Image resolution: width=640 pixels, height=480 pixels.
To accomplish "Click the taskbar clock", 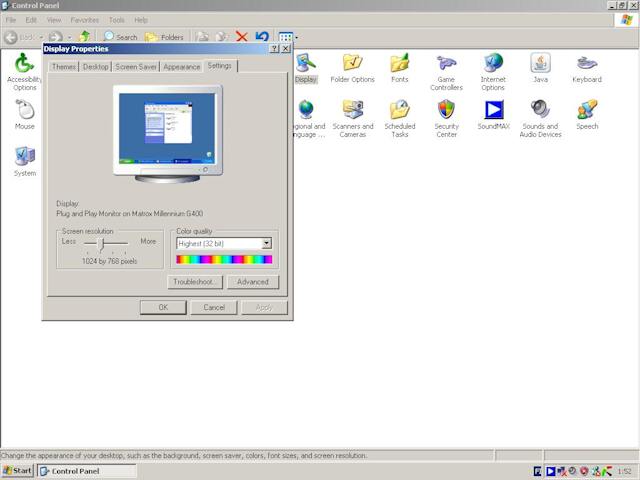I will click(x=624, y=471).
